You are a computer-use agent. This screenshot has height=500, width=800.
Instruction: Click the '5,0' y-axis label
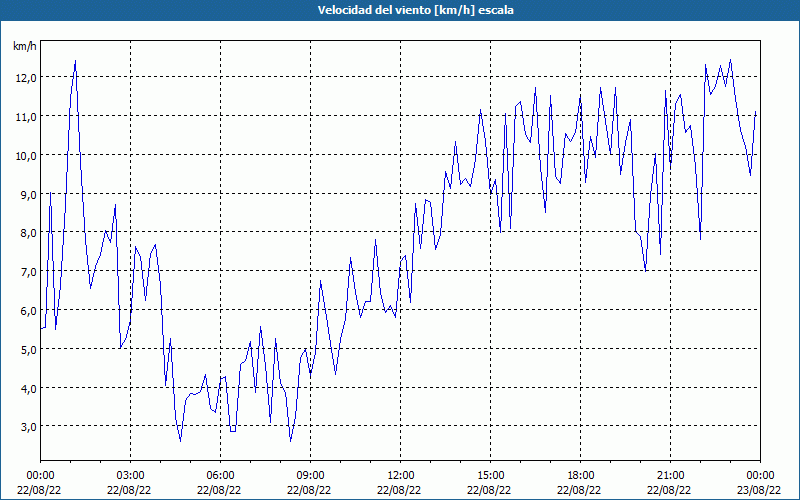[28, 349]
